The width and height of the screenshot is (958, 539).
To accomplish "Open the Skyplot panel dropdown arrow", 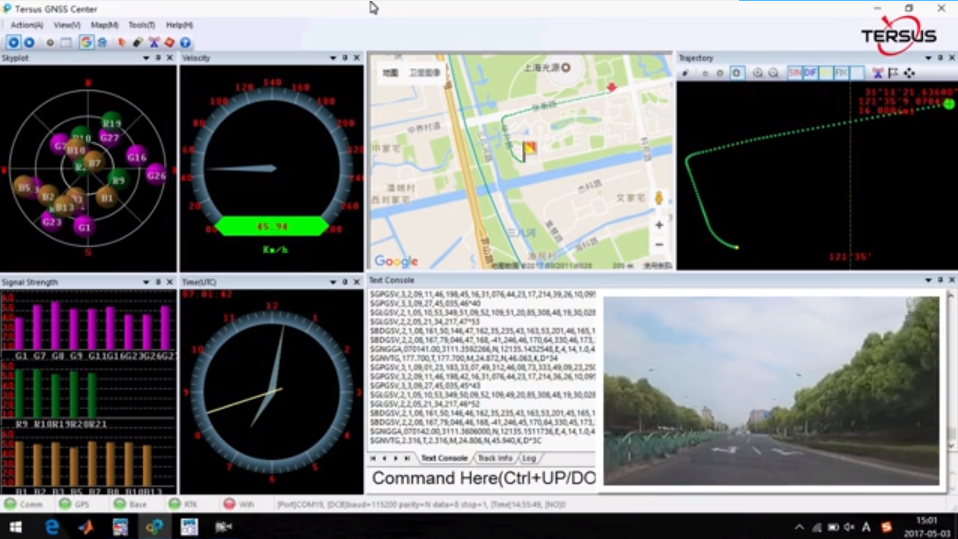I will pyautogui.click(x=145, y=58).
